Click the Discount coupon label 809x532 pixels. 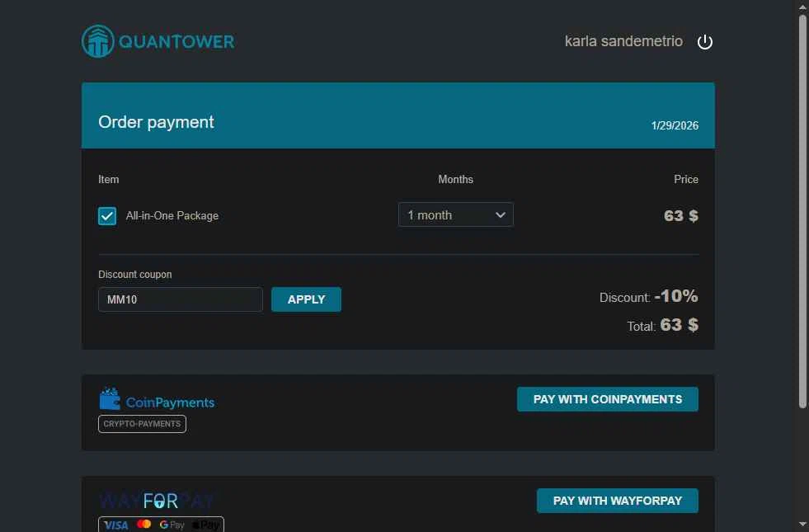coord(135,275)
